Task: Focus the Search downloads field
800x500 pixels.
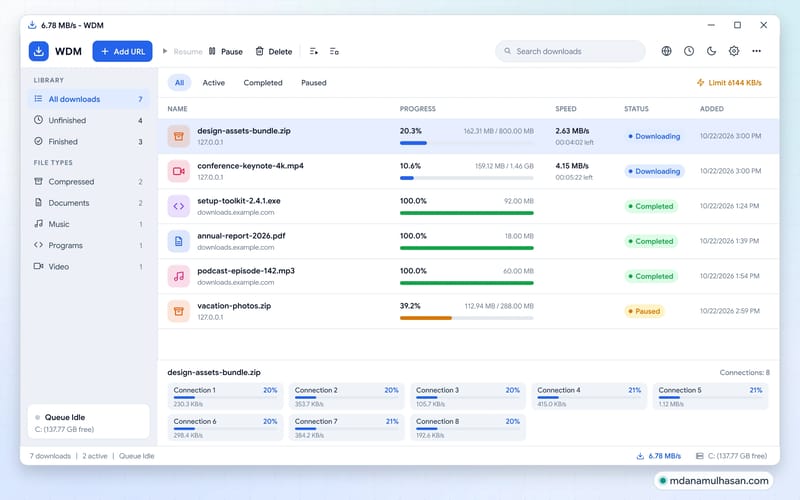Action: pyautogui.click(x=570, y=51)
